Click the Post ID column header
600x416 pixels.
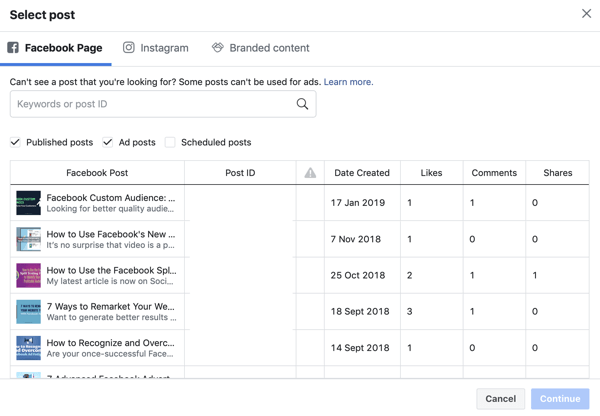coord(240,173)
